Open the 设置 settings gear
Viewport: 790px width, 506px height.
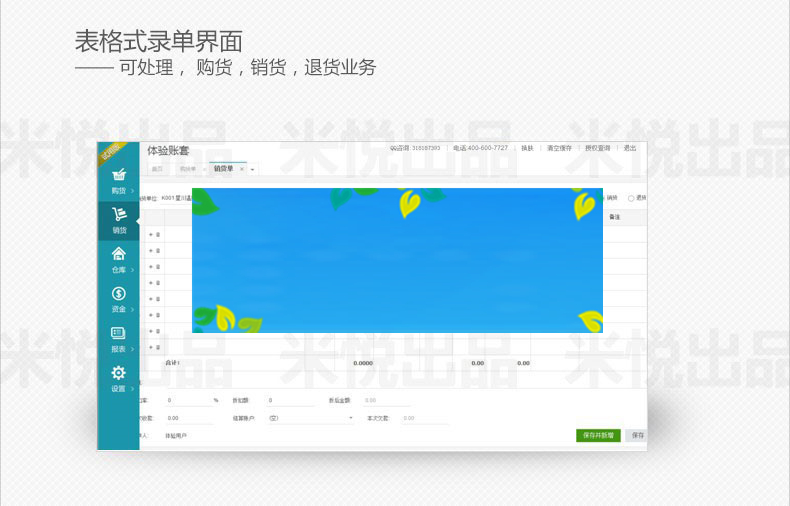tap(118, 379)
